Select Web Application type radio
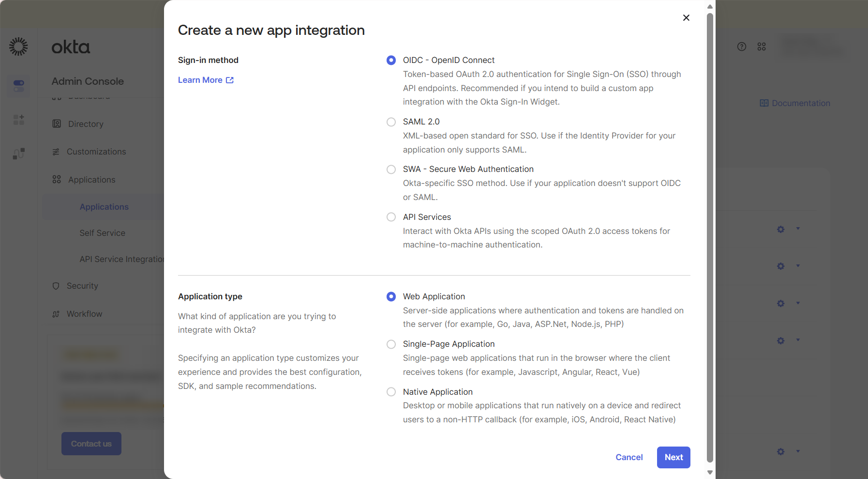The image size is (868, 479). tap(391, 296)
